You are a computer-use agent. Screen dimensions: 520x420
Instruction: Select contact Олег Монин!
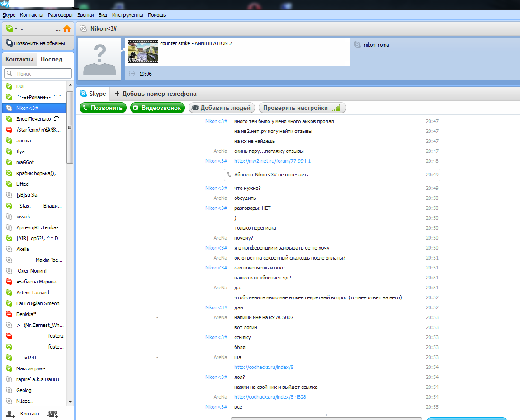[34, 271]
